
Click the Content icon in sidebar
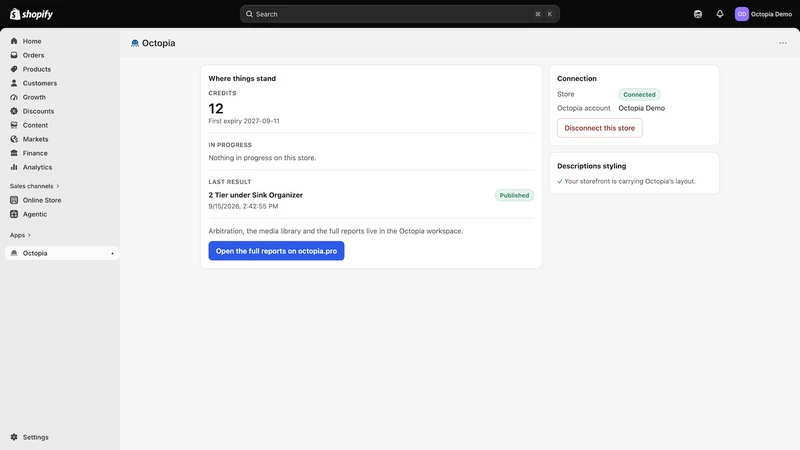pyautogui.click(x=14, y=125)
